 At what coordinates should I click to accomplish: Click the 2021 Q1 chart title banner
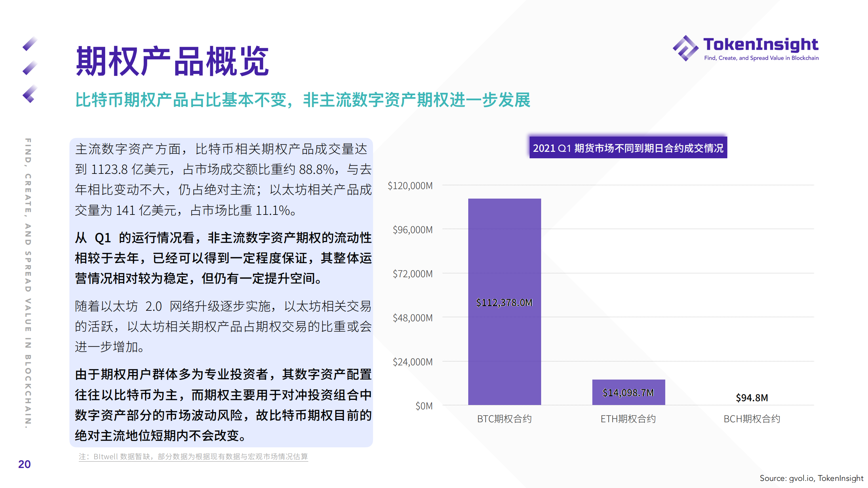[x=628, y=148]
